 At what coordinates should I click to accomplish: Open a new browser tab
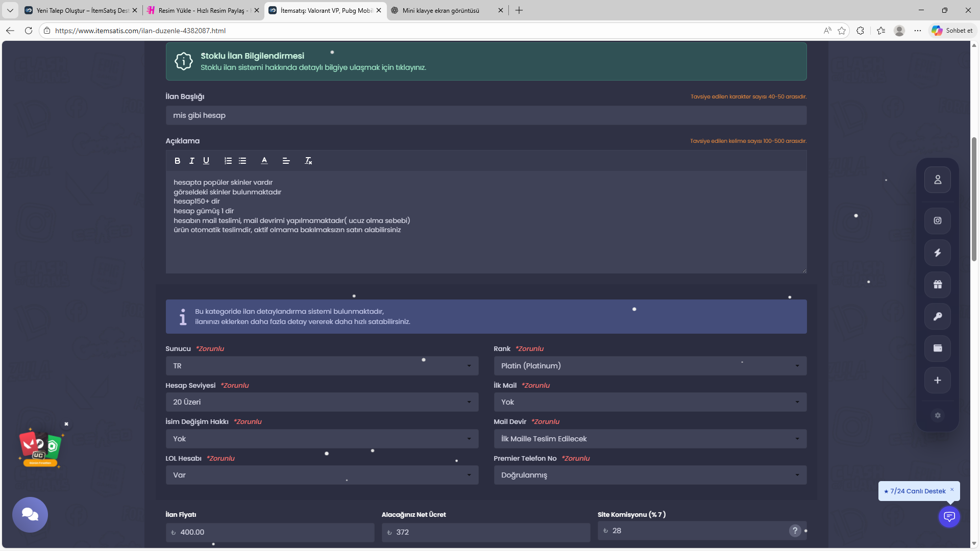pyautogui.click(x=519, y=10)
